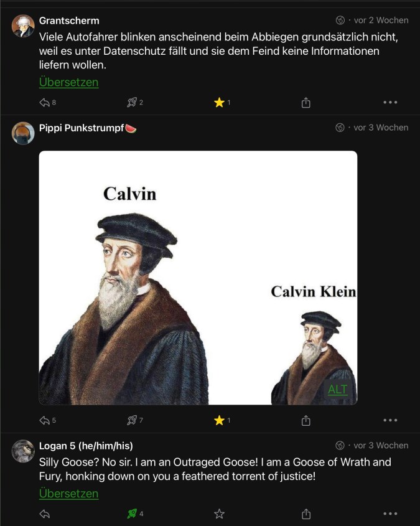This screenshot has height=526, width=420.
Task: Open Grantscherm's profile avatar
Action: pyautogui.click(x=23, y=26)
